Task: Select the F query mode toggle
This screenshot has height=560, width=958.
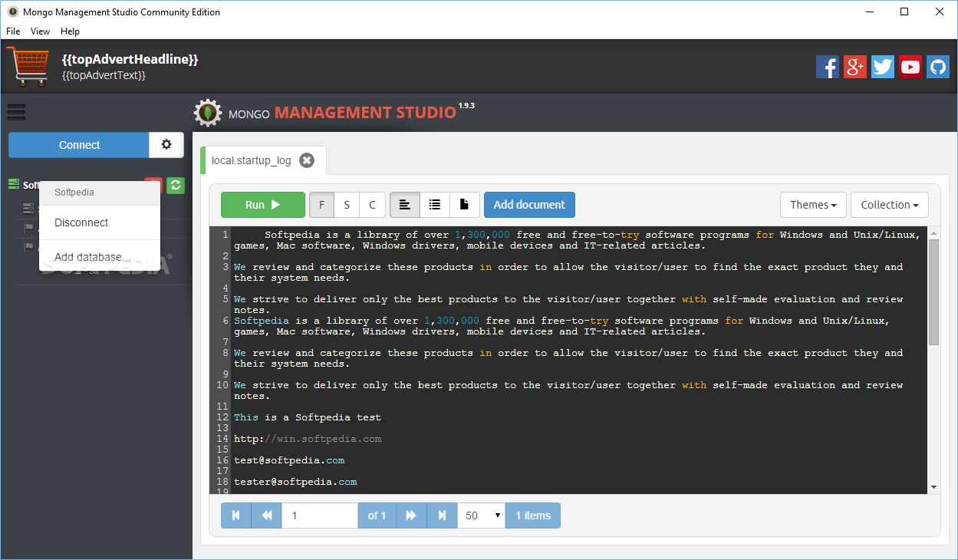Action: tap(321, 205)
